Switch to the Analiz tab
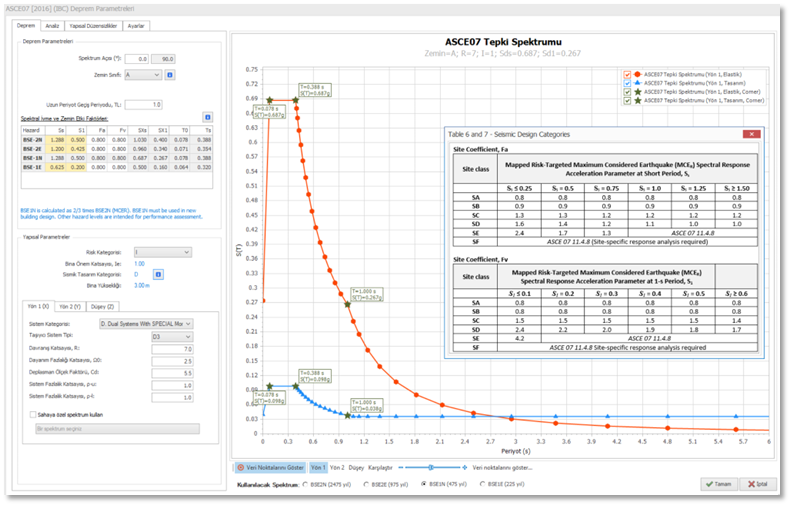 tap(53, 25)
